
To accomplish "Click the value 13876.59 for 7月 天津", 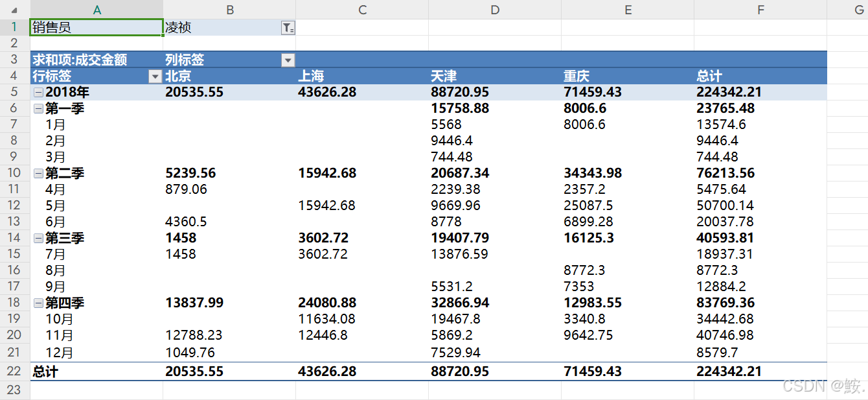I will tap(459, 255).
